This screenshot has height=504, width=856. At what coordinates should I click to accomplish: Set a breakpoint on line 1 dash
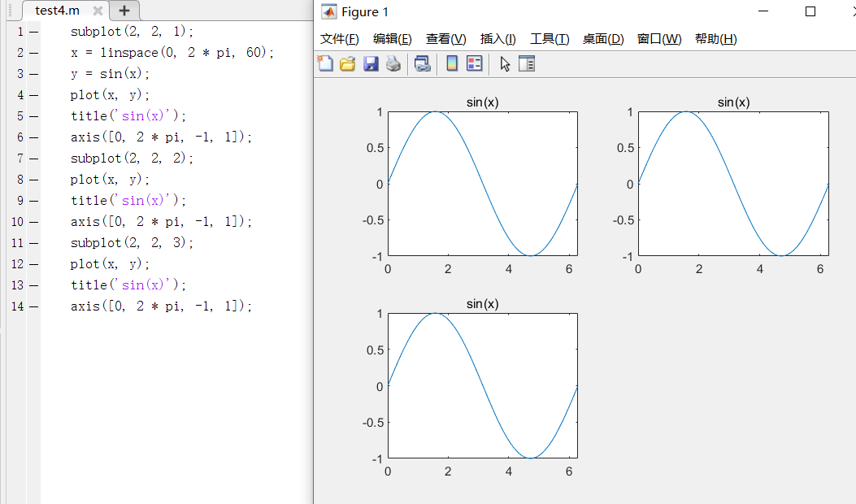[x=34, y=32]
